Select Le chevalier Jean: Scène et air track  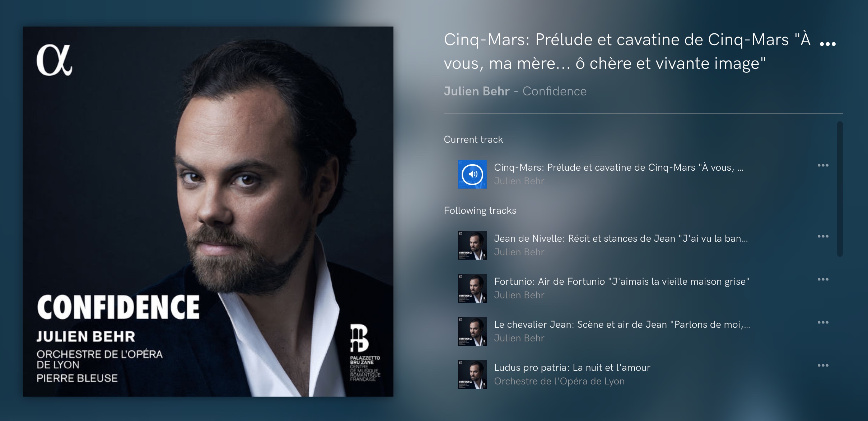[x=622, y=325]
